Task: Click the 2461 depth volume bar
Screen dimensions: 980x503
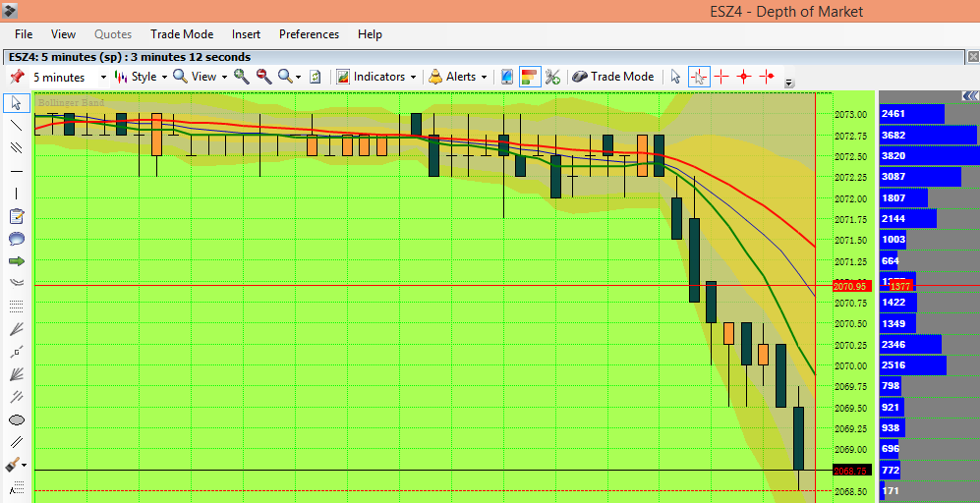Action: click(x=912, y=114)
